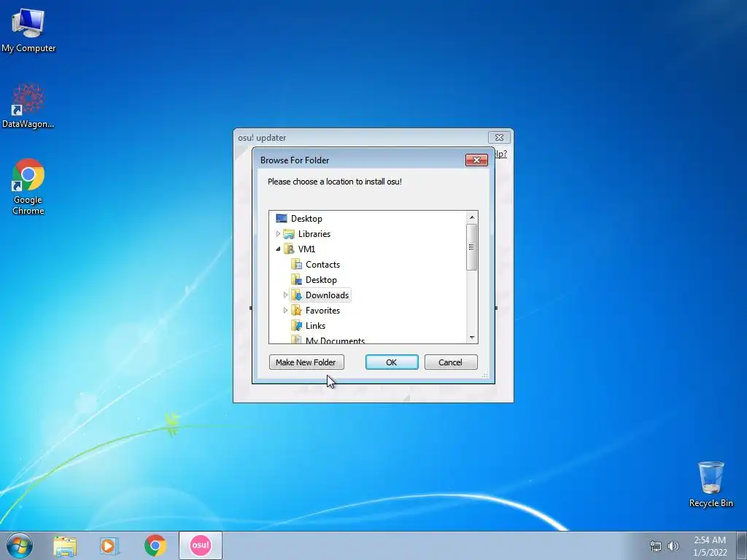Screen dimensions: 747x560
Task: Click the VM1 user folder icon
Action: click(289, 249)
